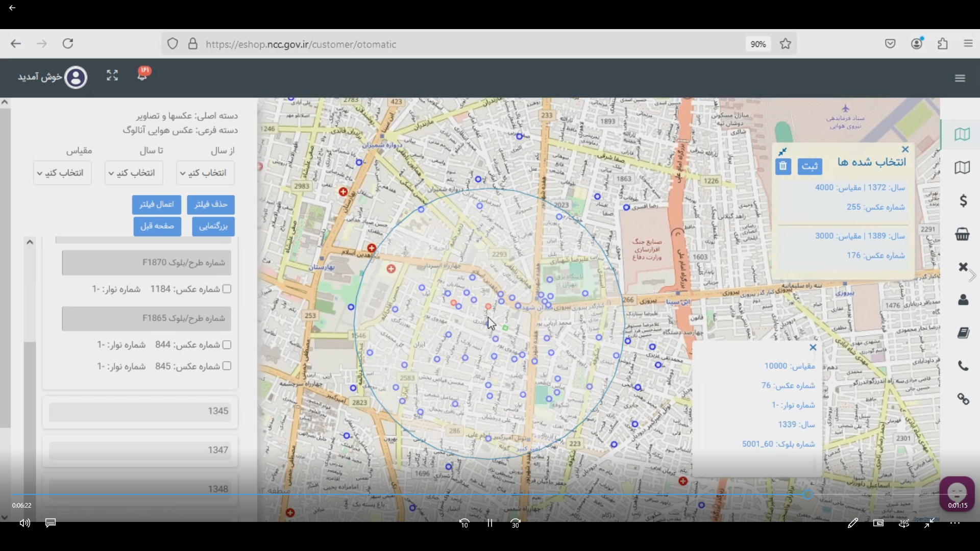Click the 90% zoom level indicator
This screenshot has width=980, height=551.
click(758, 44)
